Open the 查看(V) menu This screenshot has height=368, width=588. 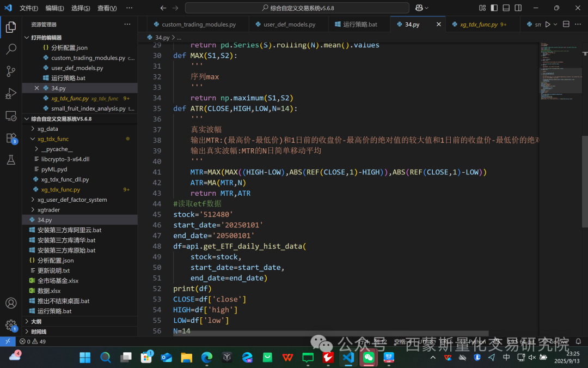click(x=107, y=8)
